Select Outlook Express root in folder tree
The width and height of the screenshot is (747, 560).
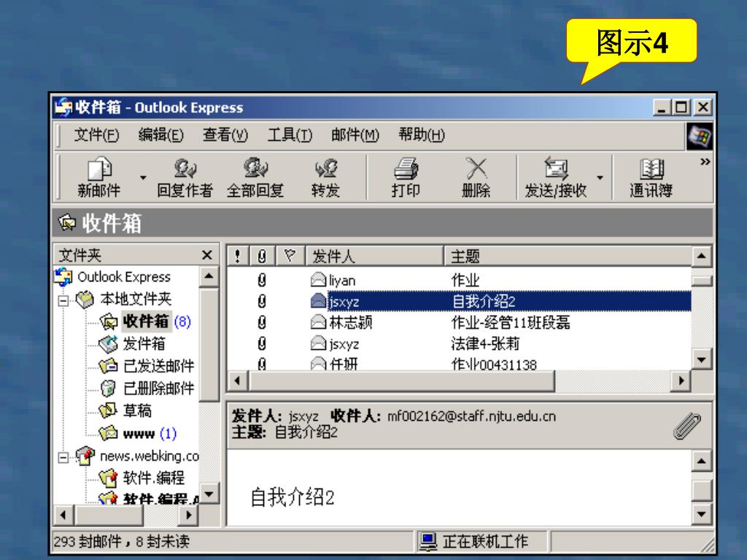124,276
